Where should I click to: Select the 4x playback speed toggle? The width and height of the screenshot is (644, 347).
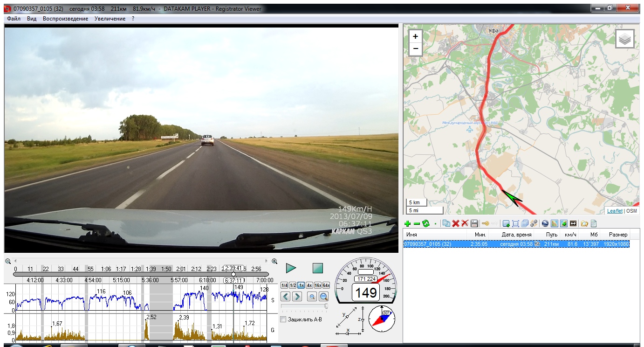[309, 285]
